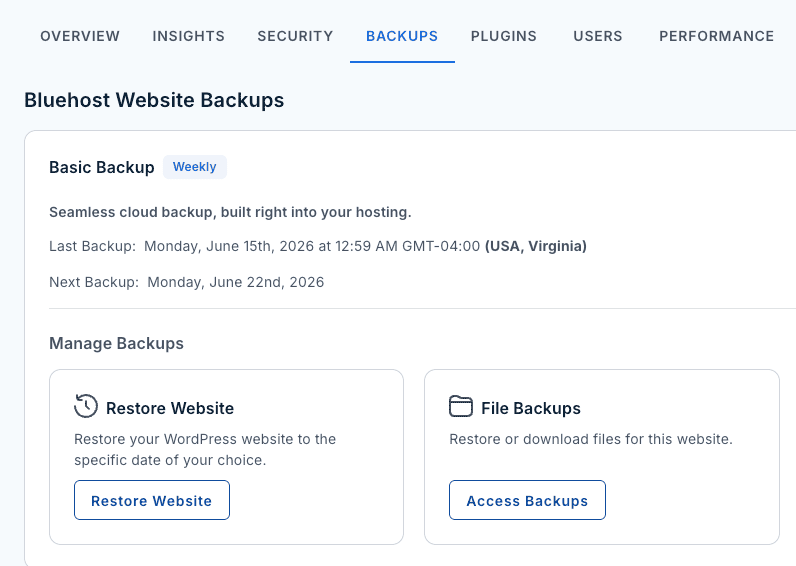Click the Restore Website clock-arrow icon
The image size is (796, 566).
coord(86,406)
